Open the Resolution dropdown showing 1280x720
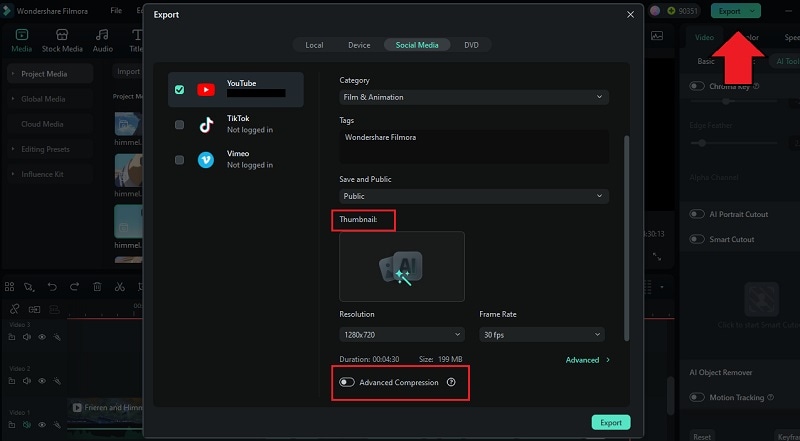 point(402,335)
